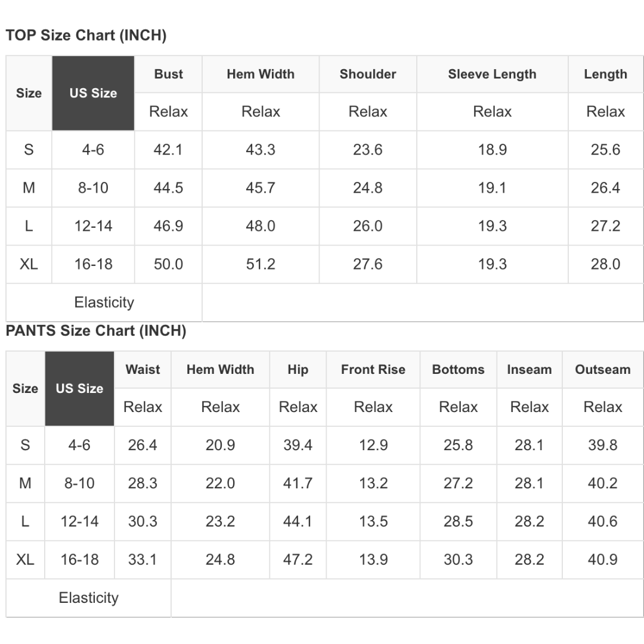Select the 33.1 waist value for XL

click(143, 559)
